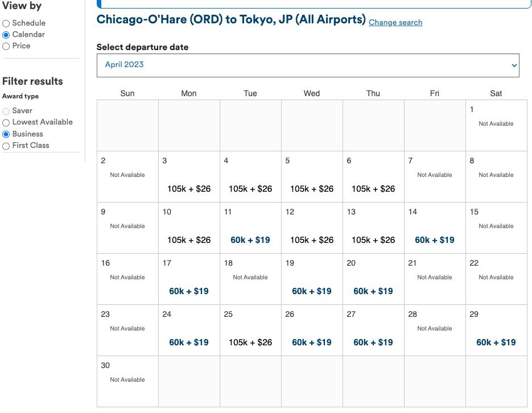Select the Saver award type option
Screen dimensions: 532x413
[6, 110]
